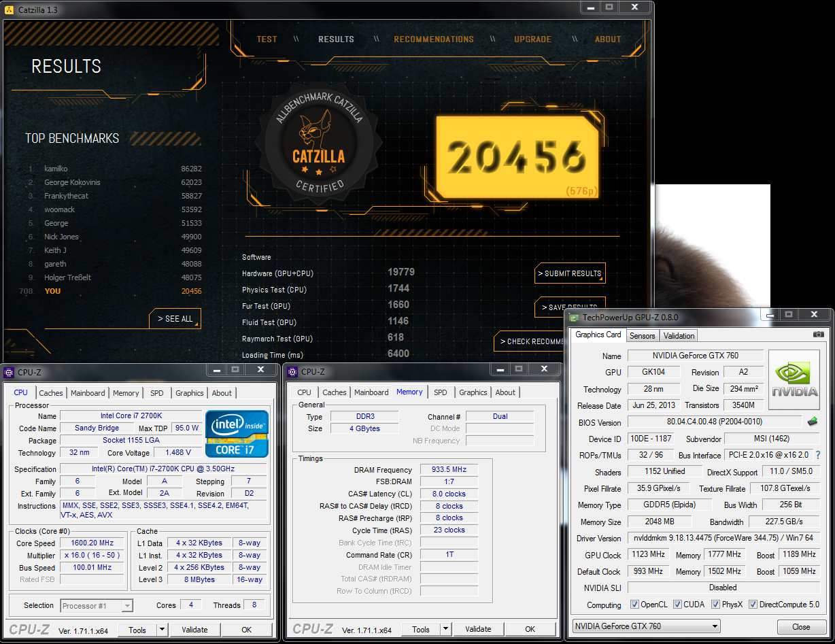Select the Graphics Card tab in GPU-Z
835x644 pixels.
click(x=598, y=335)
